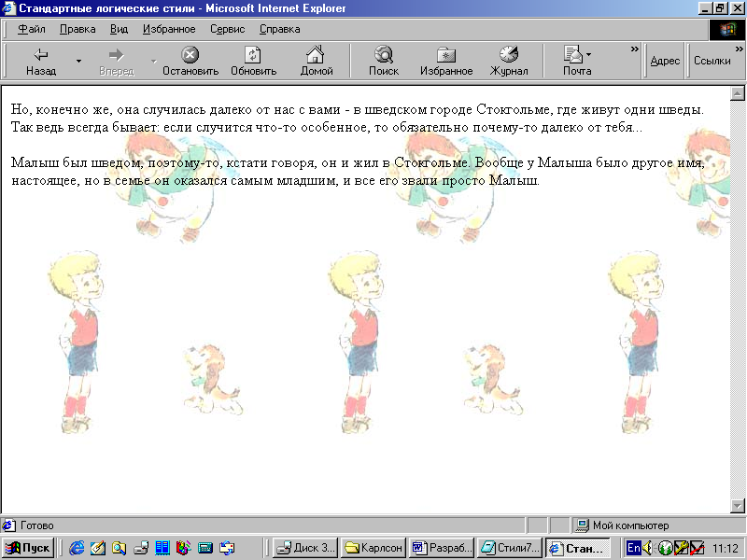Open the Вперед history dropdown arrow
The width and height of the screenshot is (747, 560).
pyautogui.click(x=153, y=61)
